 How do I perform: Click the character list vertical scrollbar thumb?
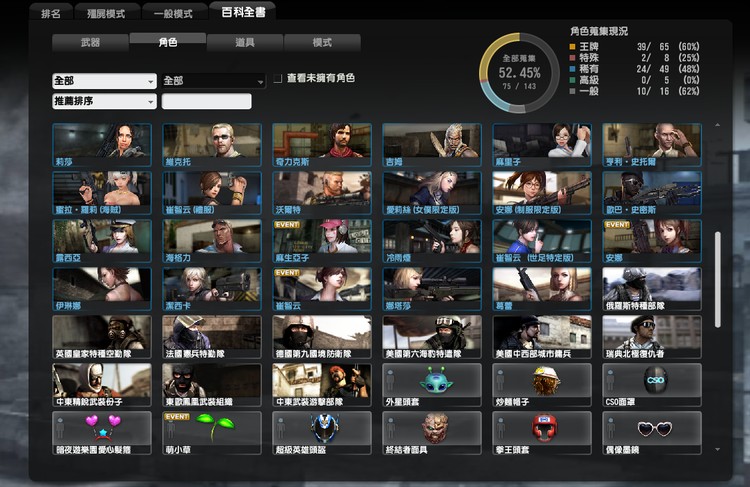(x=717, y=280)
